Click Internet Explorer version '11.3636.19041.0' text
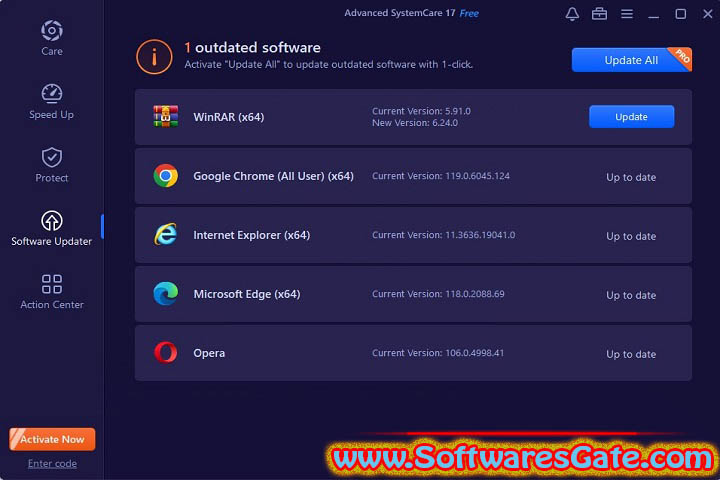 [480, 235]
